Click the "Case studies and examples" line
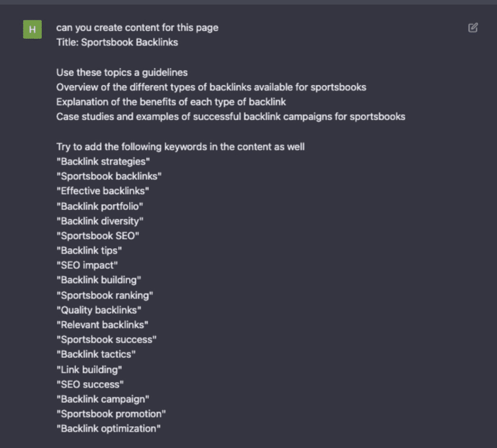 click(231, 116)
